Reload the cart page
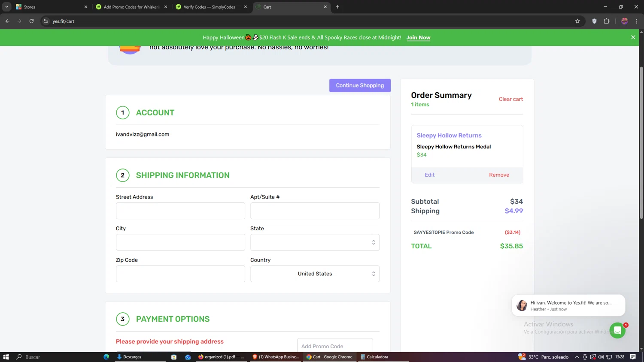 (x=31, y=21)
